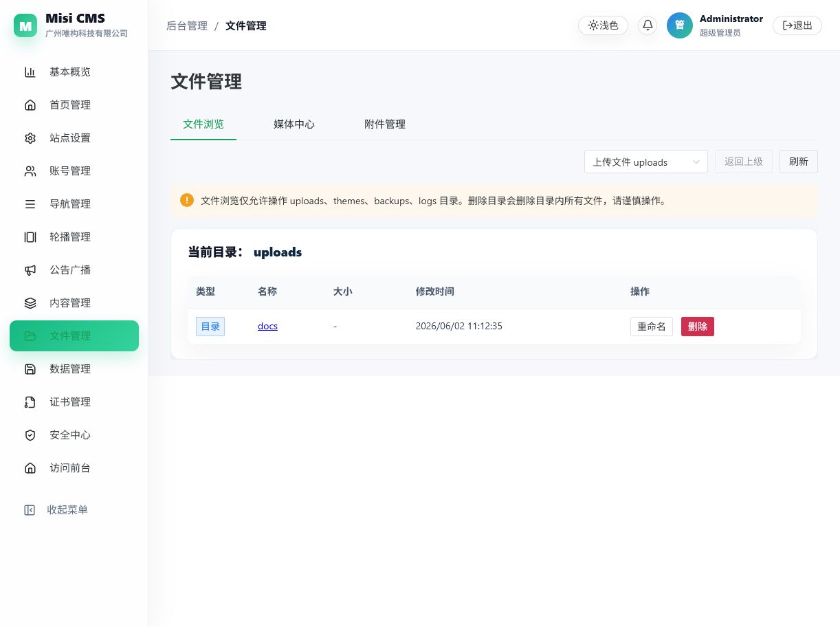Click the carousel icon beside 轮播管理

coord(30,237)
